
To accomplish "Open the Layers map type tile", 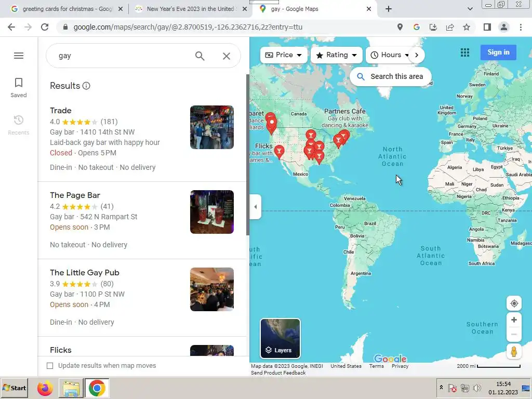I will (x=280, y=338).
